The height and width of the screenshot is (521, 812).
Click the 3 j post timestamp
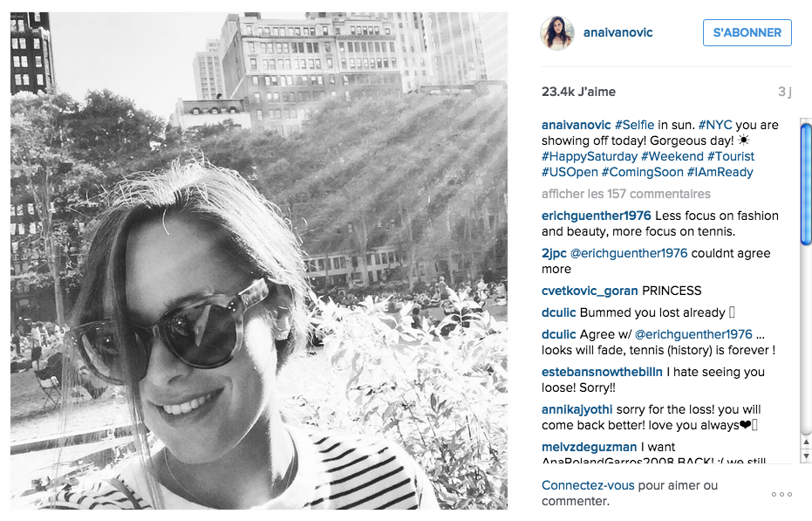785,92
